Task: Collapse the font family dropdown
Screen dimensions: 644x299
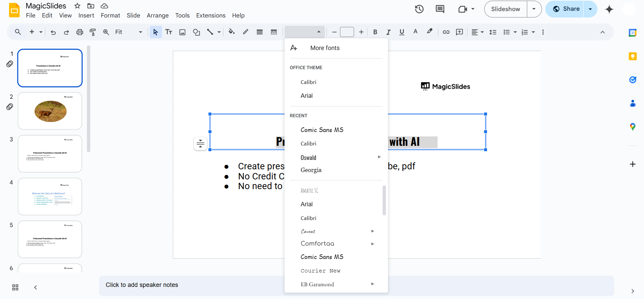Action: (x=305, y=32)
